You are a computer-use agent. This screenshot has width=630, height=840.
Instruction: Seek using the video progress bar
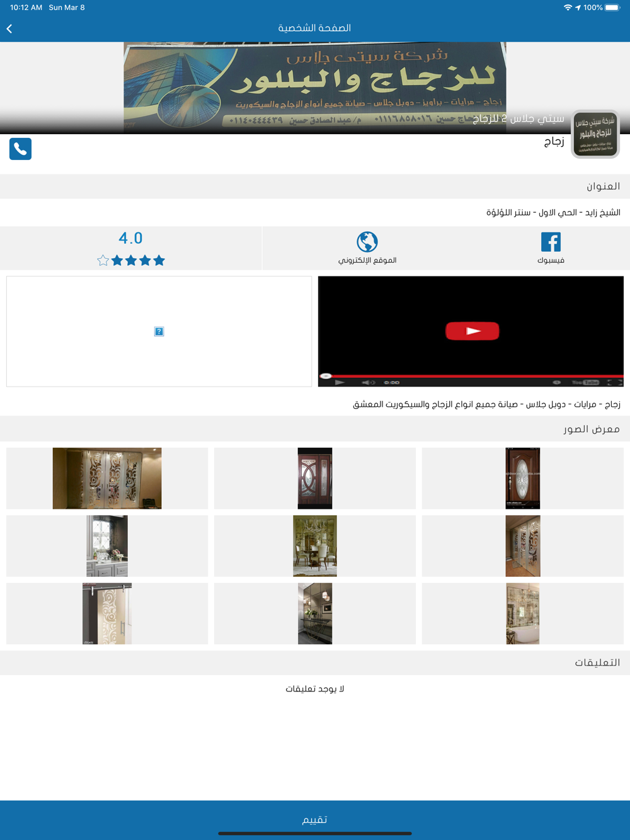[471, 376]
